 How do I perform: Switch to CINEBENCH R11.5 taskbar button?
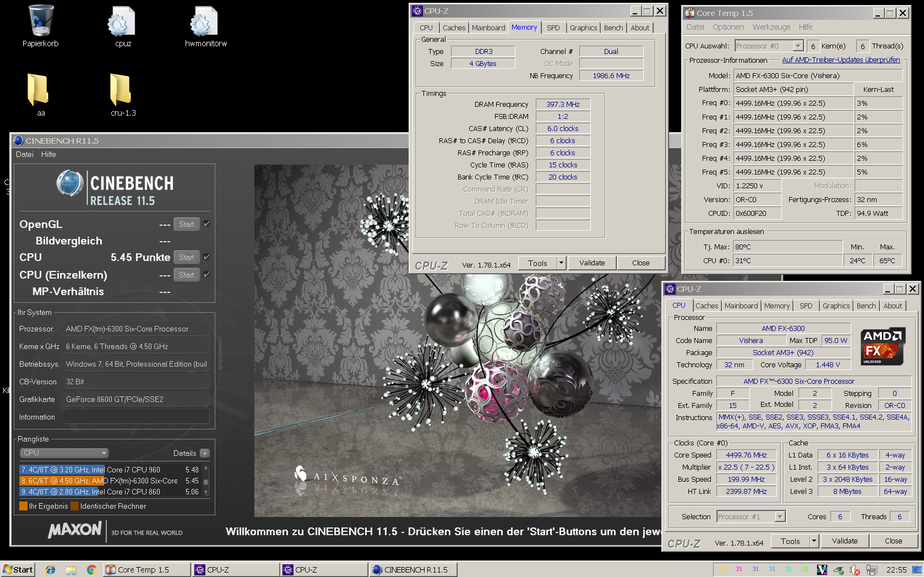[412, 570]
